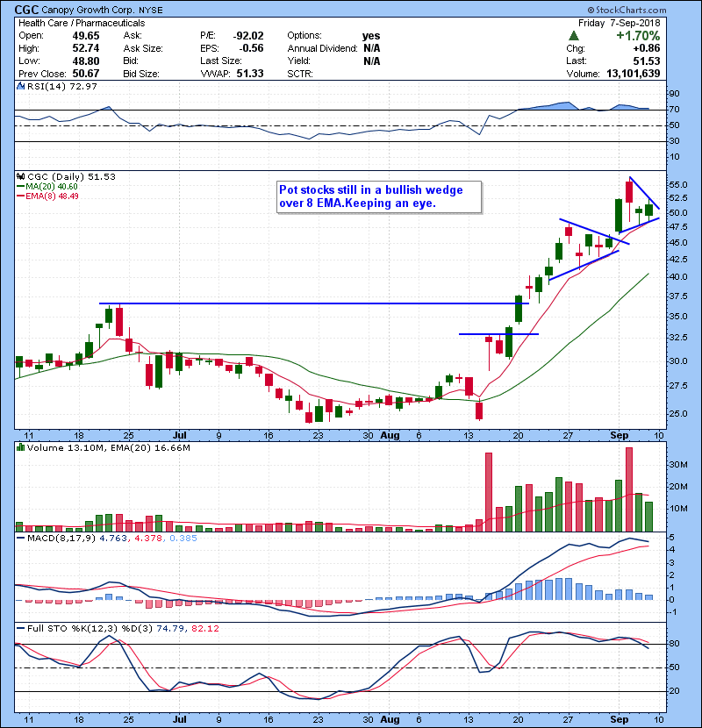Click the CGC ticker symbol in header
The image size is (702, 728).
click(26, 10)
